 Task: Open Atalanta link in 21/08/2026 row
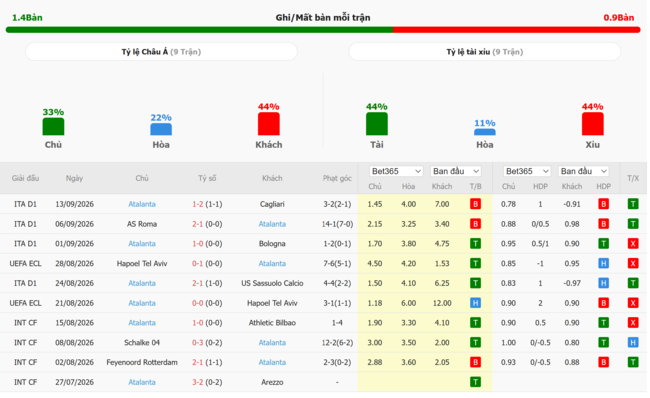click(142, 303)
